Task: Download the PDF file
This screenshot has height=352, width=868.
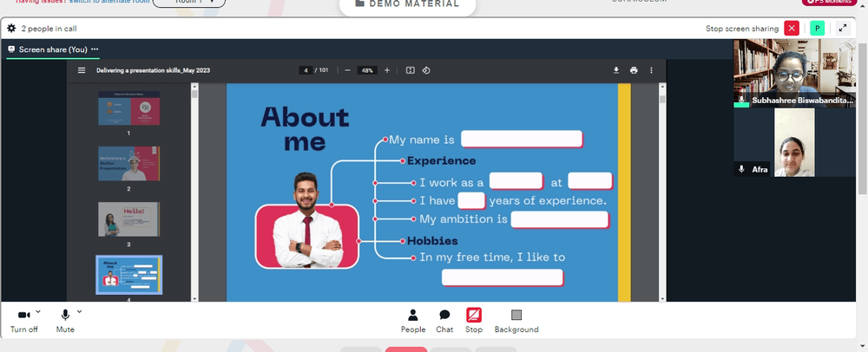Action: pyautogui.click(x=615, y=70)
